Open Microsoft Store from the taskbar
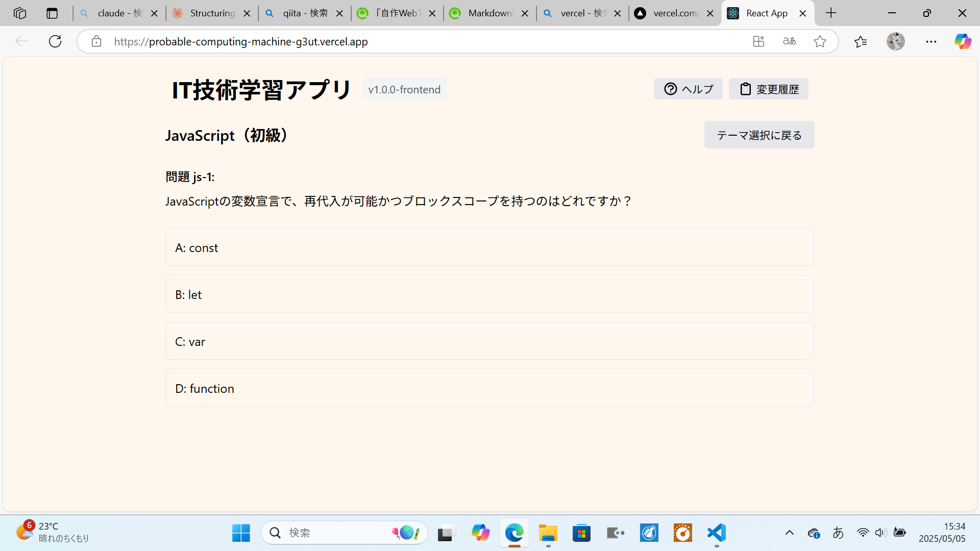Screen dimensions: 980x551 [581, 533]
